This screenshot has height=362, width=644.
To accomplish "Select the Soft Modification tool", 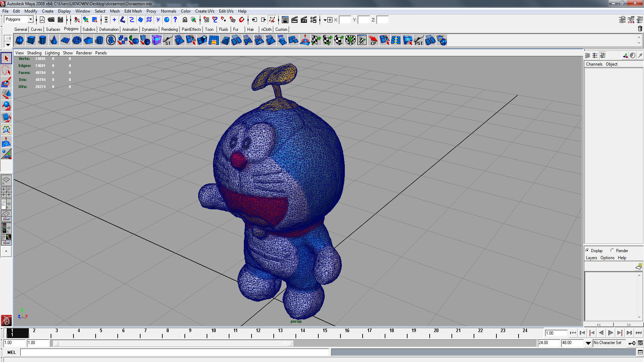I will pyautogui.click(x=6, y=142).
